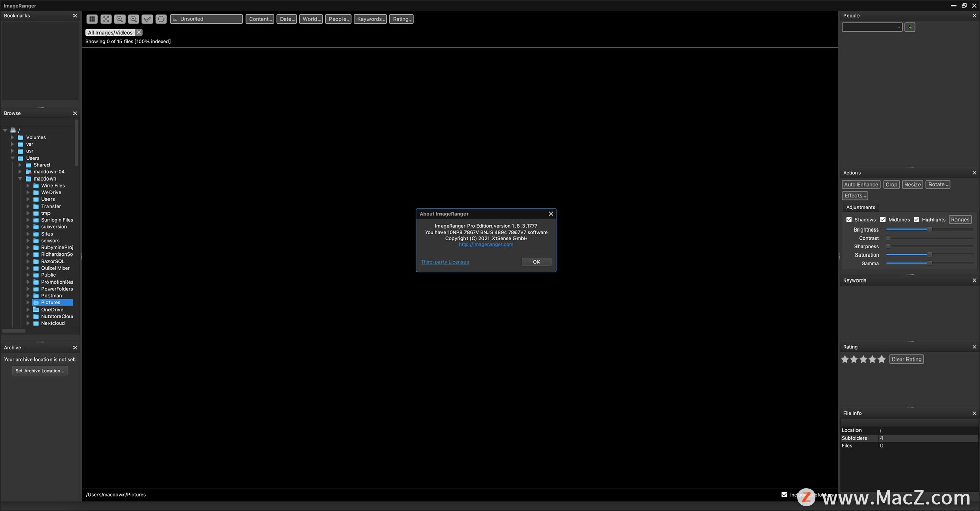The image size is (980, 511).
Task: Set rating to fourth star
Action: pos(872,360)
